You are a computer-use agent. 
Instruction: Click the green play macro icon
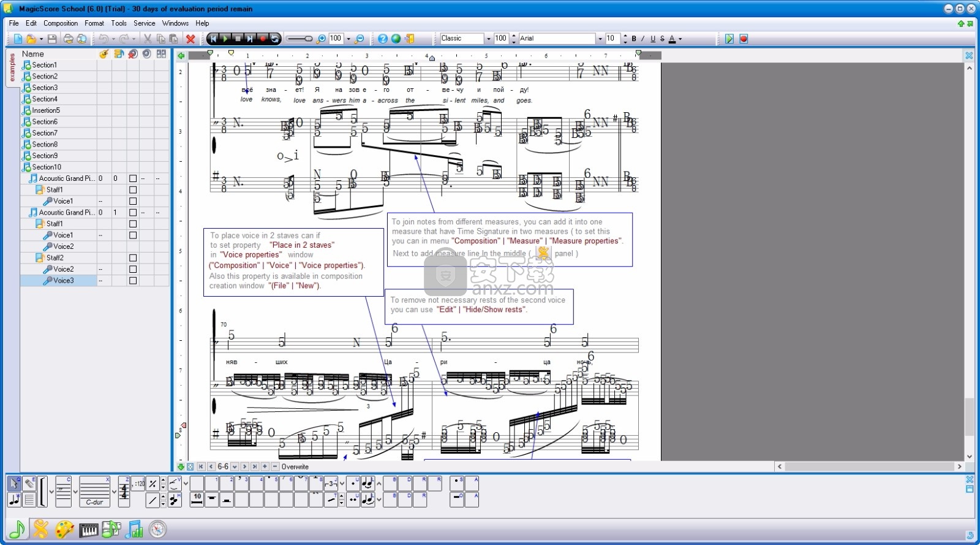pyautogui.click(x=729, y=39)
